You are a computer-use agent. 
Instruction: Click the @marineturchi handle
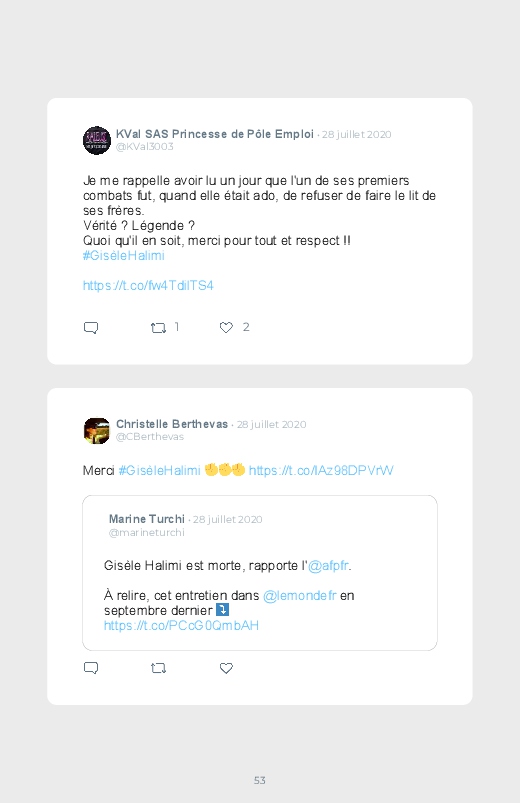pos(147,533)
